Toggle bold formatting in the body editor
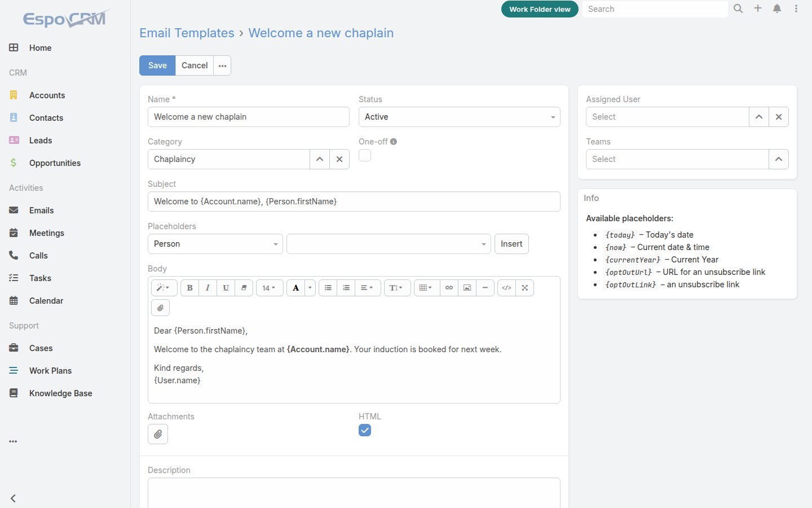This screenshot has width=812, height=508. coord(189,288)
